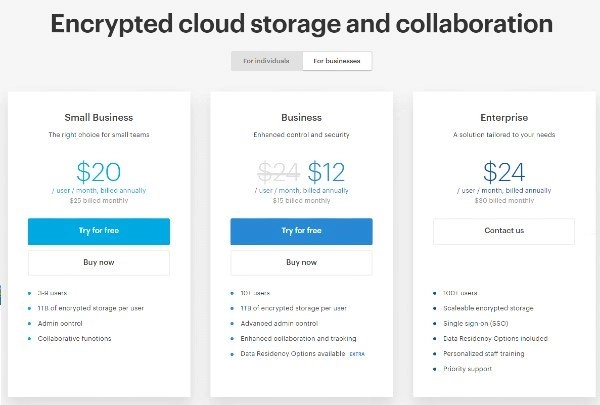600x405 pixels.
Task: Switch to the For individuals tab
Action: [x=266, y=61]
